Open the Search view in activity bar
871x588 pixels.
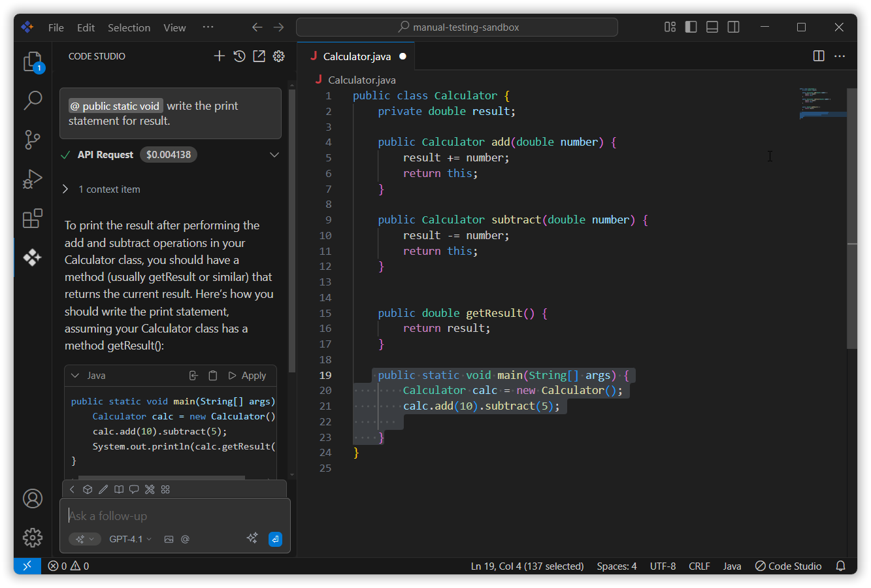click(33, 100)
